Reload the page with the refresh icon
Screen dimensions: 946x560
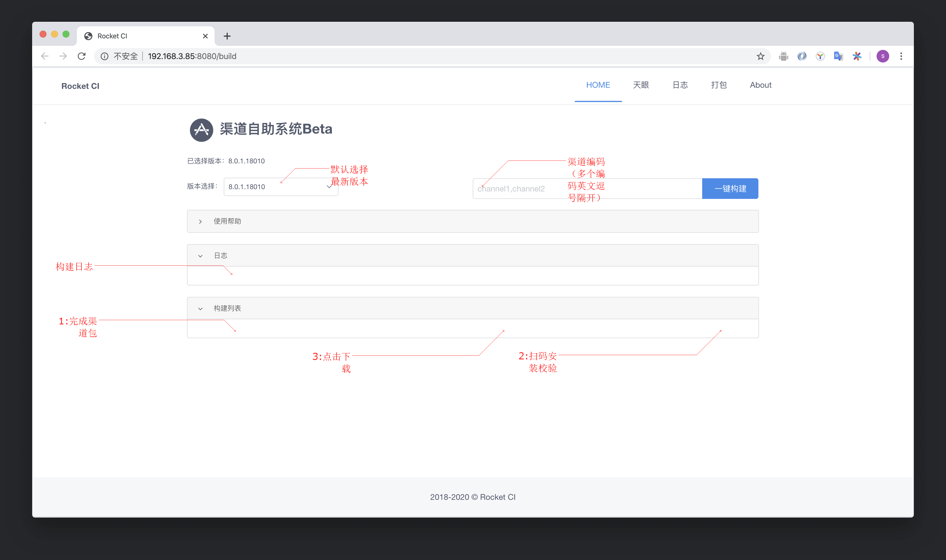pyautogui.click(x=81, y=56)
